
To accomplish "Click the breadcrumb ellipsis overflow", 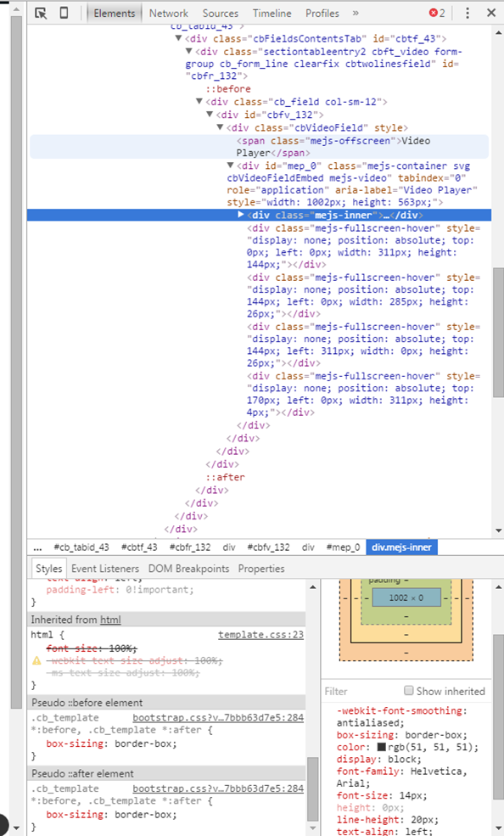I will tap(37, 547).
